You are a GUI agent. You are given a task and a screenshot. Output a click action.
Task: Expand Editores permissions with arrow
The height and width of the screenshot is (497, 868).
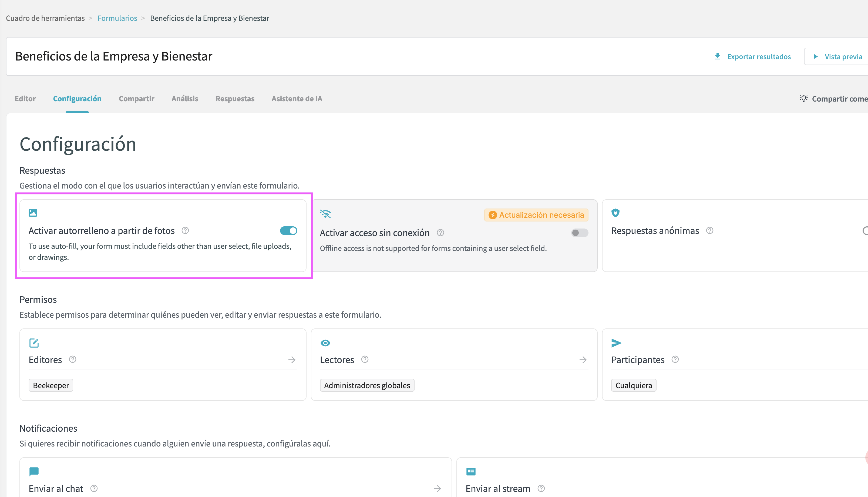click(292, 360)
